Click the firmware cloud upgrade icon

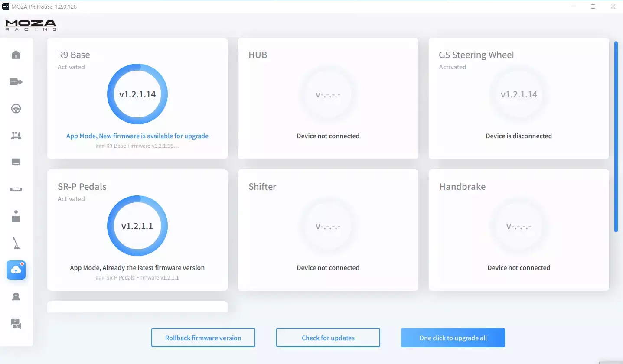click(x=16, y=270)
